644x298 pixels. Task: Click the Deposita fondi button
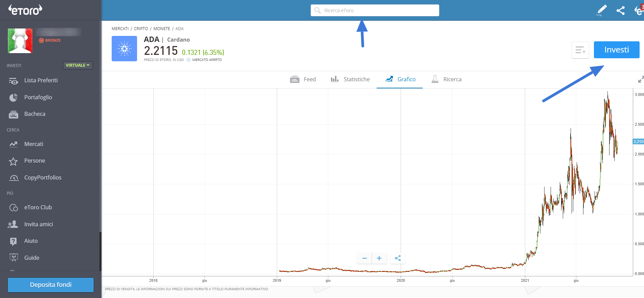(x=51, y=285)
